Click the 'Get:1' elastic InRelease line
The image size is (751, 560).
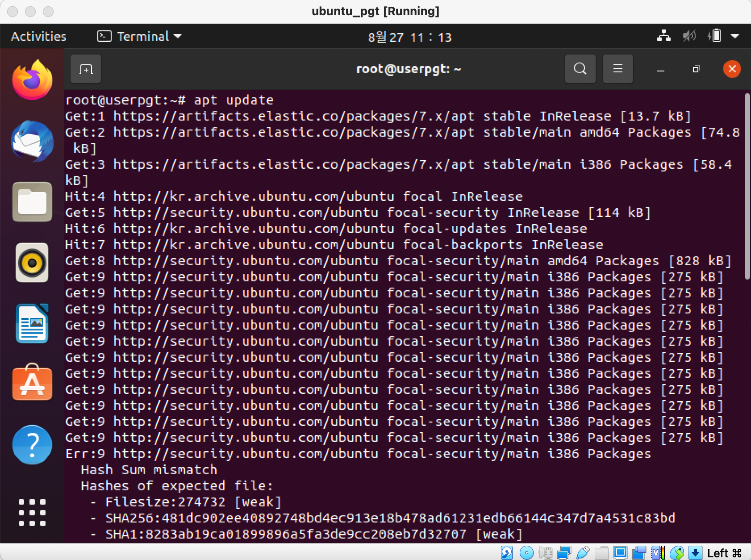pos(379,116)
